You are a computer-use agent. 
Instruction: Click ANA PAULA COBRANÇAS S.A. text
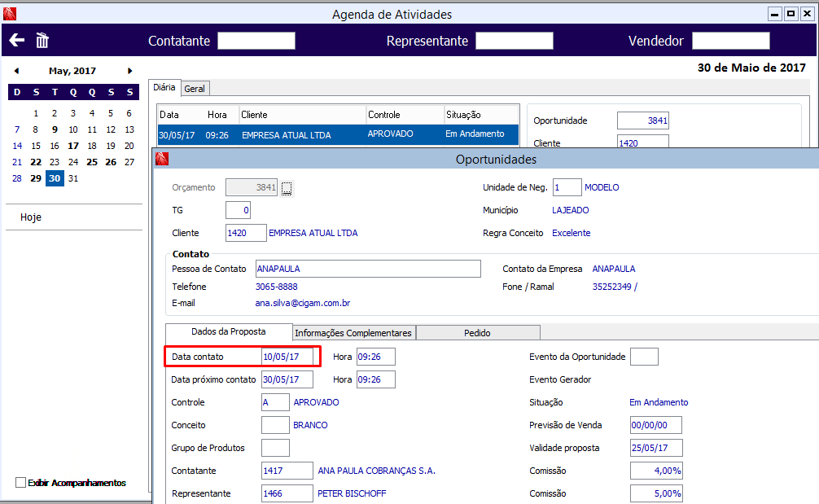(x=377, y=471)
